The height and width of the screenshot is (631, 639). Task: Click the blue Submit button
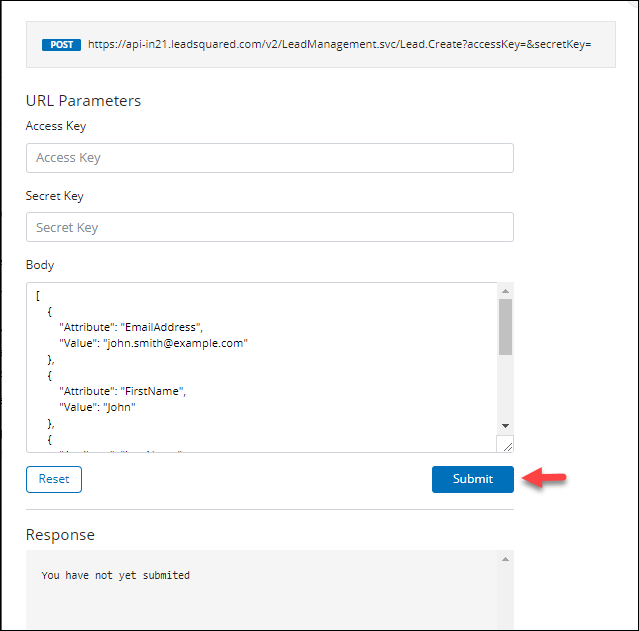pos(472,479)
